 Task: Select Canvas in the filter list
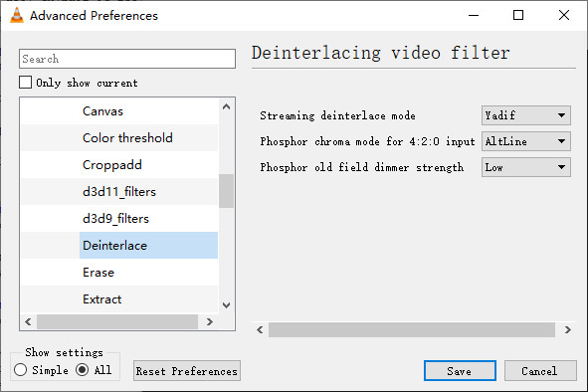[102, 111]
